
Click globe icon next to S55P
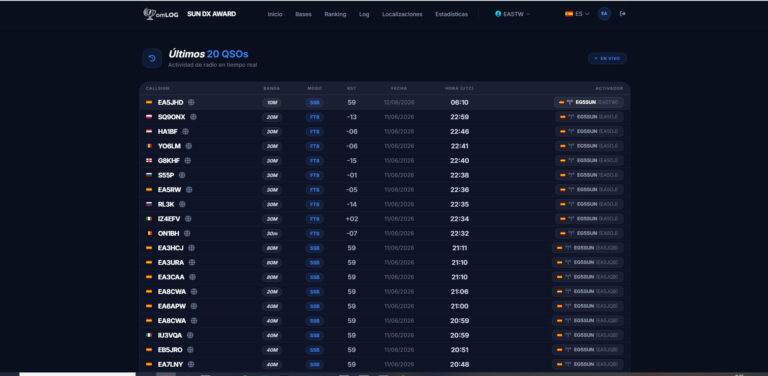pyautogui.click(x=182, y=175)
